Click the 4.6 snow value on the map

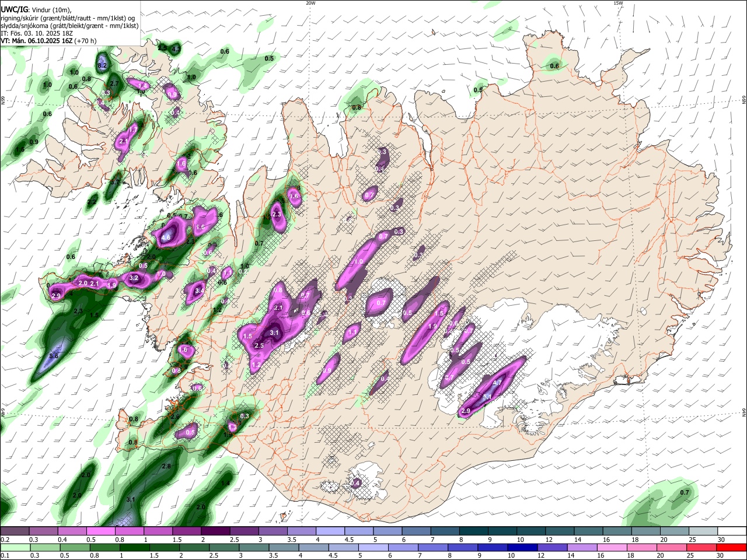point(166,237)
